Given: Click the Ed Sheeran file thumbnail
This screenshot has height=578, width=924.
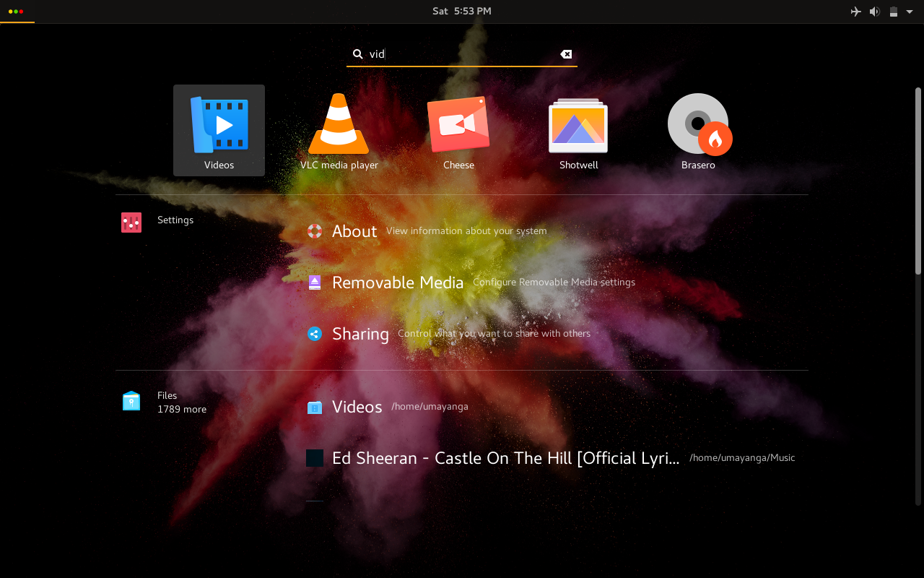Looking at the screenshot, I should [x=315, y=458].
